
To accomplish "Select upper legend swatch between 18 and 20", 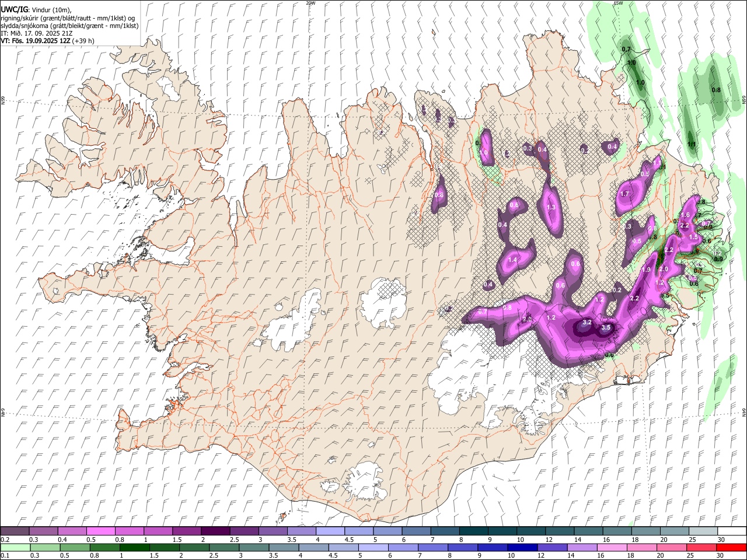I will [x=646, y=531].
